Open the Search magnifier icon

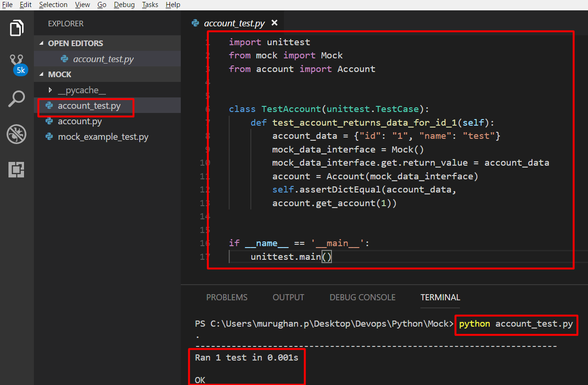(x=16, y=99)
